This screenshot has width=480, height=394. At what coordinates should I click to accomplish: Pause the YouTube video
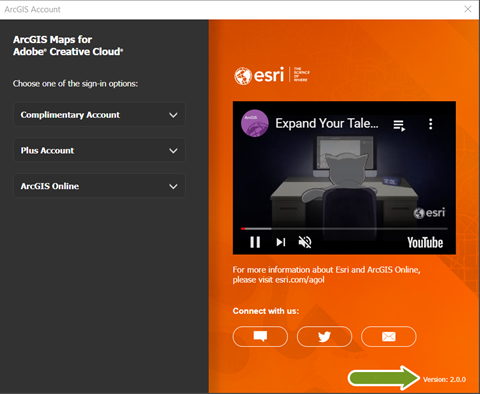pos(255,242)
